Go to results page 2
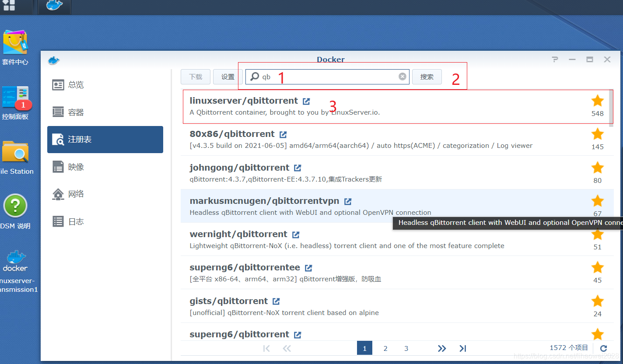Viewport: 623px width, 364px height. click(x=385, y=348)
